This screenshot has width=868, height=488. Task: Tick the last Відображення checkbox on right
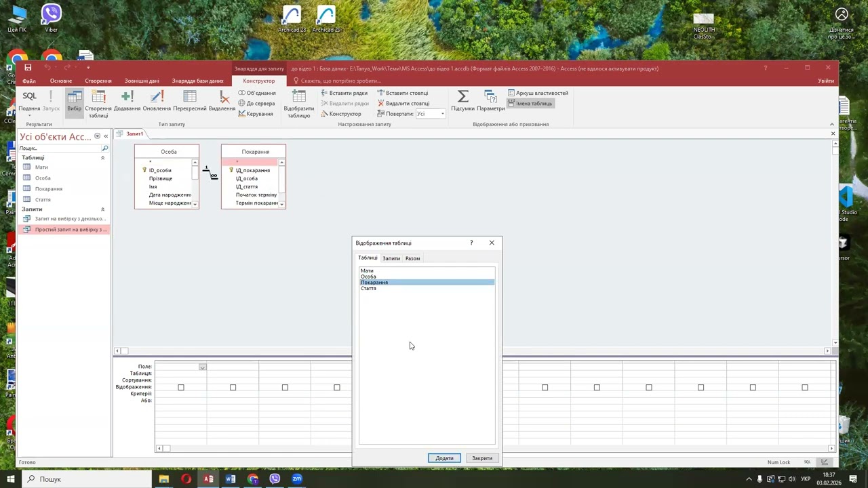pos(805,387)
